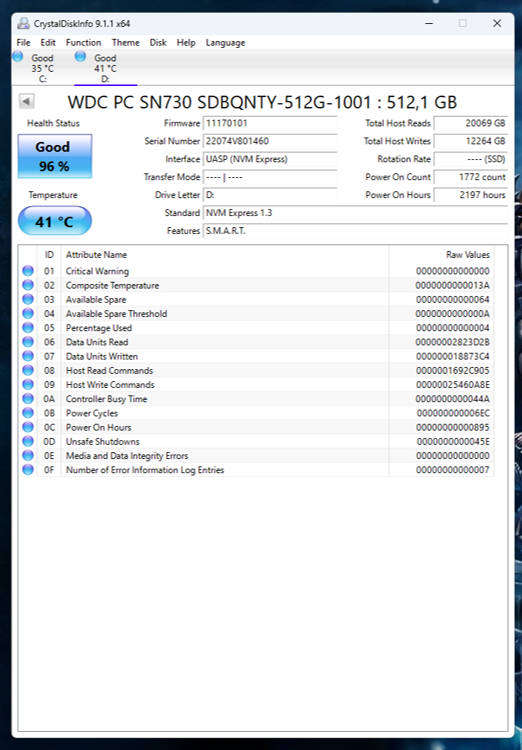Open the Function menu
The image size is (522, 750).
(x=83, y=43)
